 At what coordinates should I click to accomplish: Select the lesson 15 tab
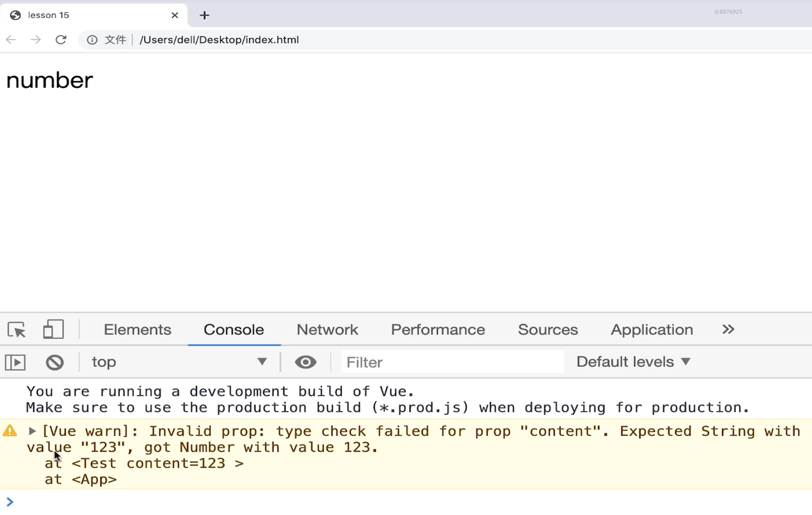point(94,15)
